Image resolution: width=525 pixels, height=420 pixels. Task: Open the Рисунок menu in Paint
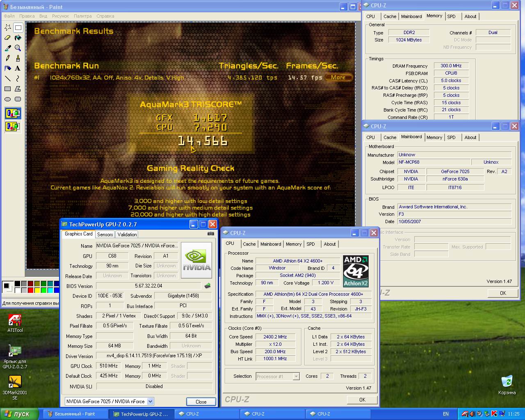coord(61,16)
